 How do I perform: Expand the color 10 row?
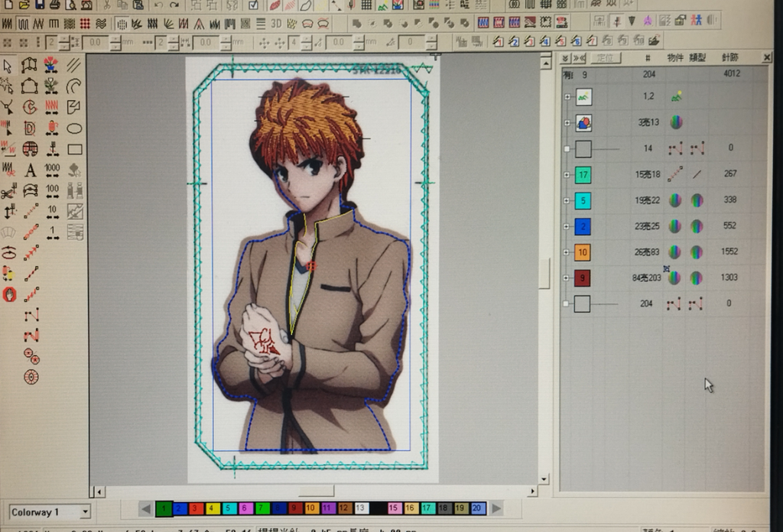(567, 252)
